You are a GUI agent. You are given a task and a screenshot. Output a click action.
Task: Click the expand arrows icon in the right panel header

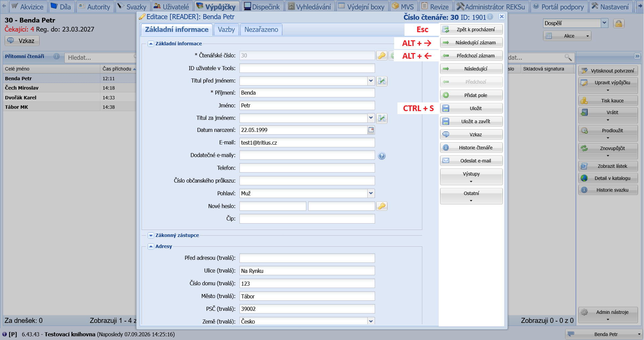click(x=637, y=56)
